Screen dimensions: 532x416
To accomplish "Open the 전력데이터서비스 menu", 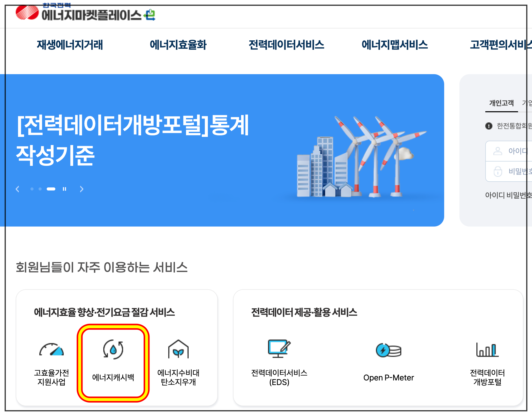I will click(286, 45).
